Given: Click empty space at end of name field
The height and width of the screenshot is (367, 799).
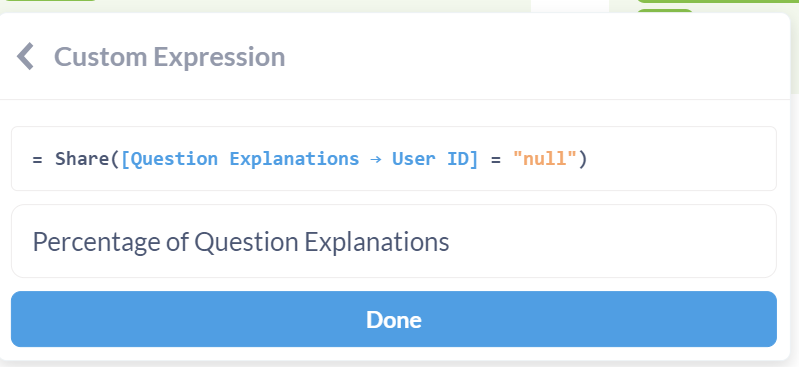Looking at the screenshot, I should point(611,241).
